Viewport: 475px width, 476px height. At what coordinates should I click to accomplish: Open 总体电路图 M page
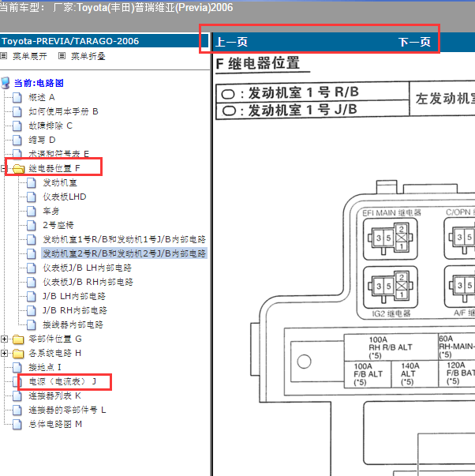55,424
